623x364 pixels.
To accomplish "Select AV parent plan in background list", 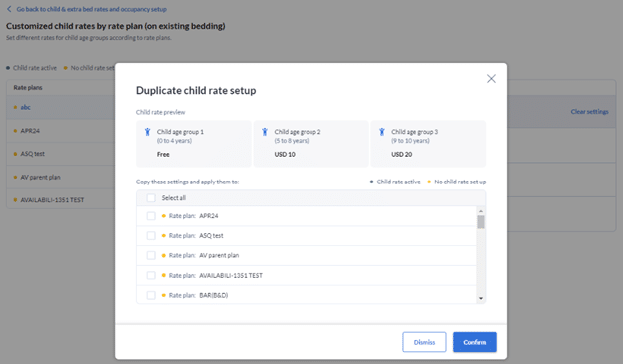I will click(x=41, y=178).
